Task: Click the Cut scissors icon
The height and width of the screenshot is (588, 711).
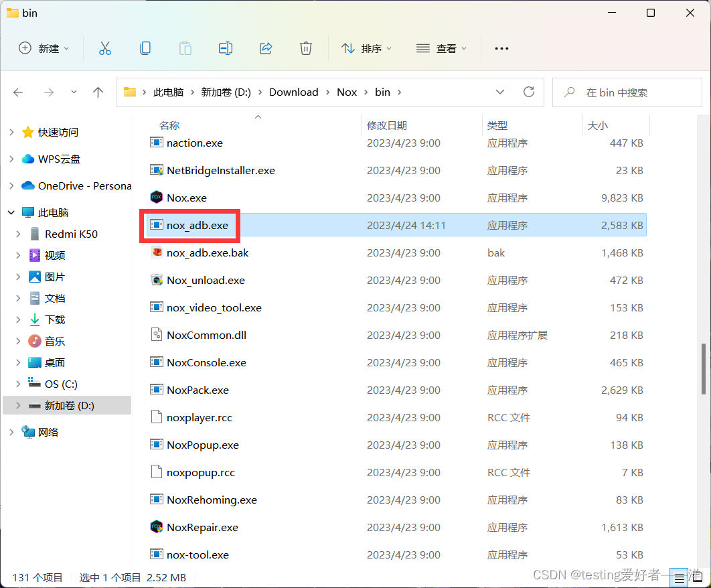Action: 104,48
